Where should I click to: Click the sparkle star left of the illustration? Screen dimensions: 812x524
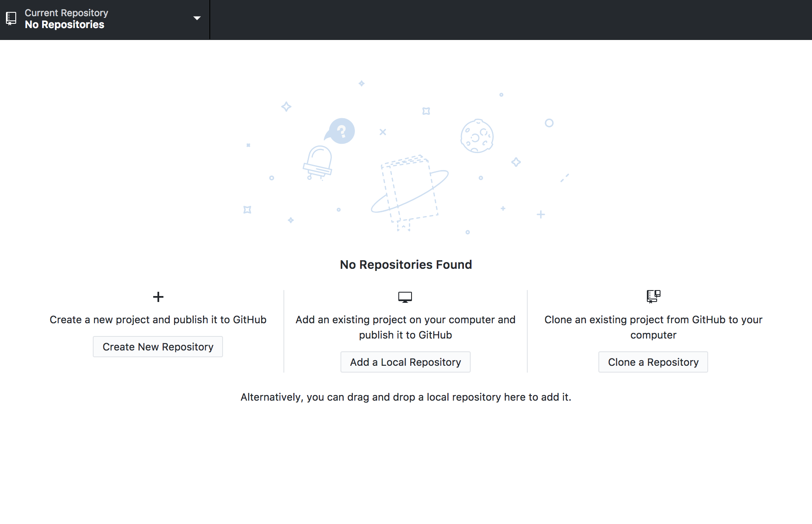pos(286,107)
